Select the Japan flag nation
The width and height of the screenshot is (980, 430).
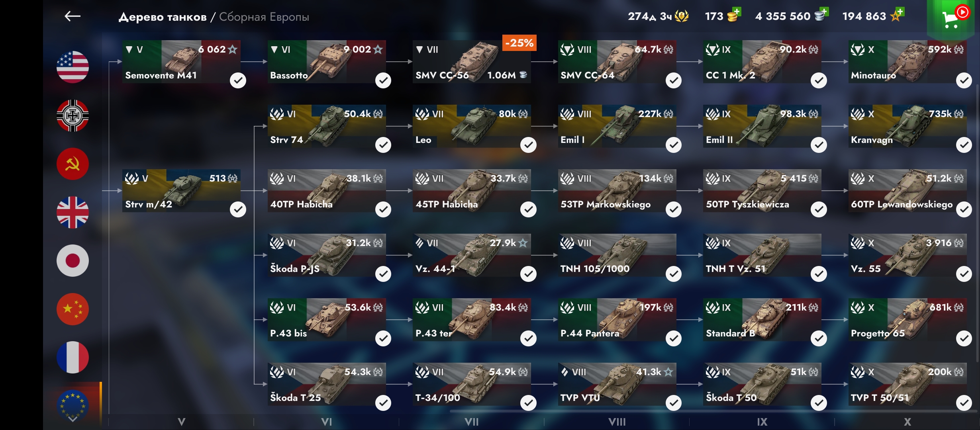click(x=73, y=261)
